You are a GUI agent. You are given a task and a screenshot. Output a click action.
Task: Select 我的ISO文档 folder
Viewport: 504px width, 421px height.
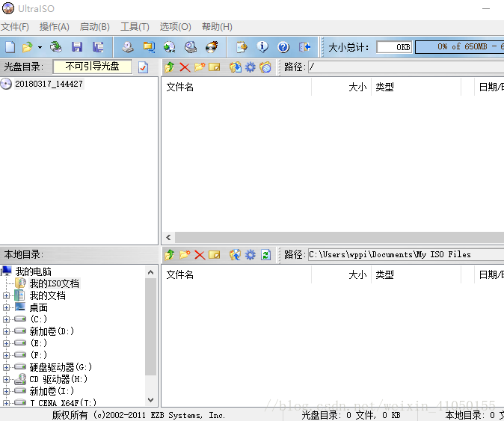55,283
